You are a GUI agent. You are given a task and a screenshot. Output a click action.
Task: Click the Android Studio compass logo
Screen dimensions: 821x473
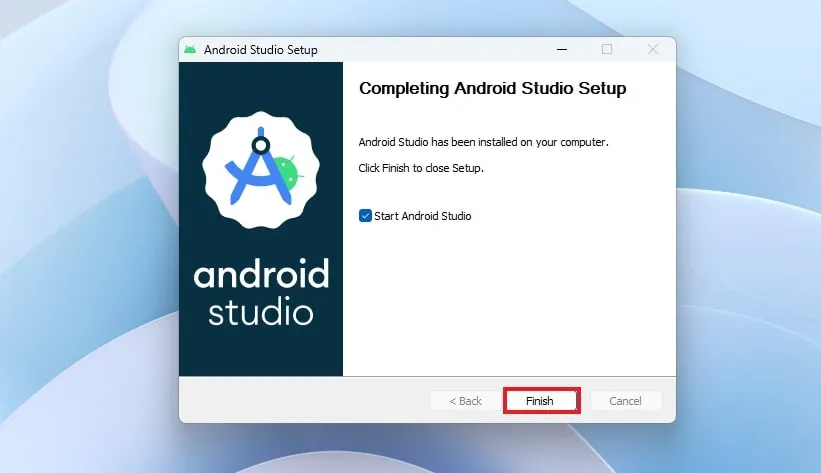pos(261,170)
